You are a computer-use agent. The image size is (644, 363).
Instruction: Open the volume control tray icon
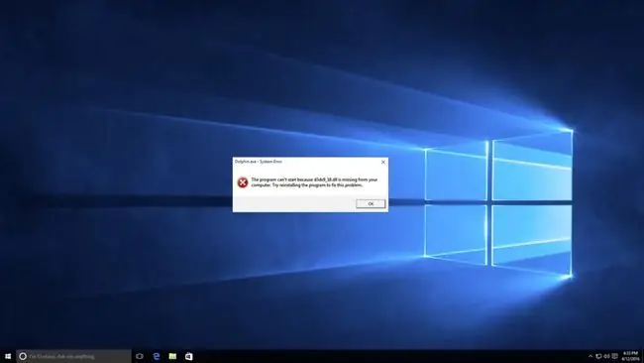tap(606, 356)
